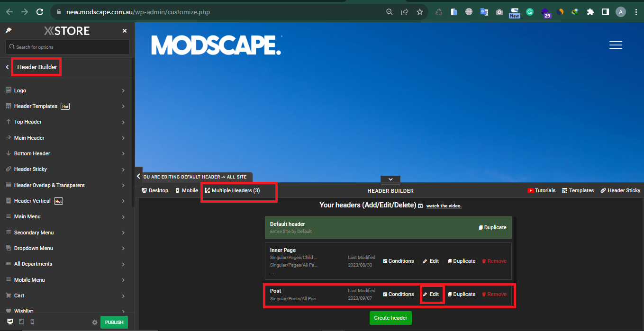Open Conditions for Post header

pyautogui.click(x=398, y=294)
